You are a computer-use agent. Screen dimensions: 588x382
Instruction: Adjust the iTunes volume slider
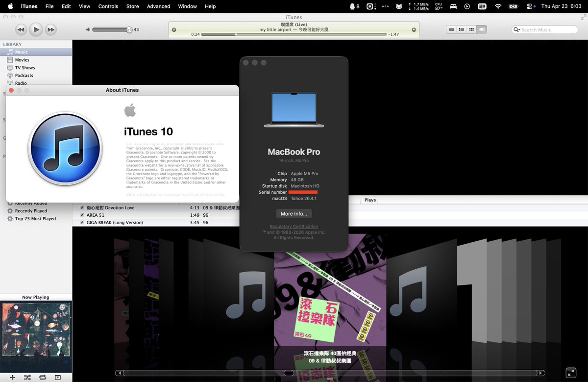112,29
